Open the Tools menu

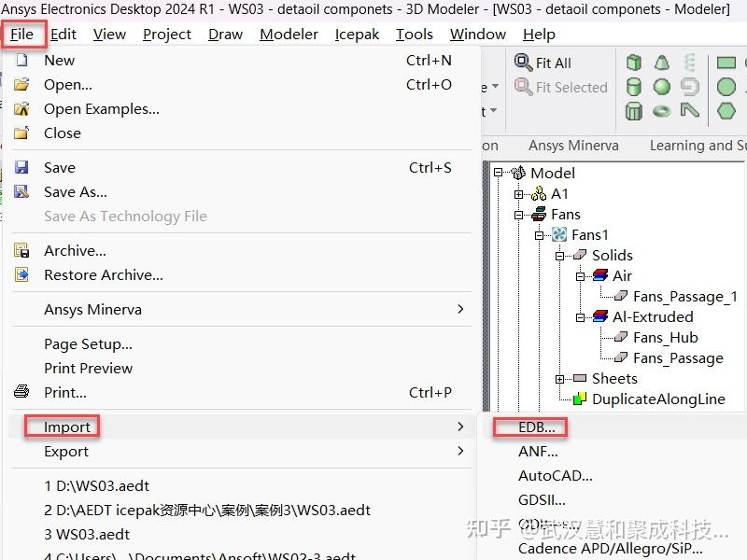415,35
